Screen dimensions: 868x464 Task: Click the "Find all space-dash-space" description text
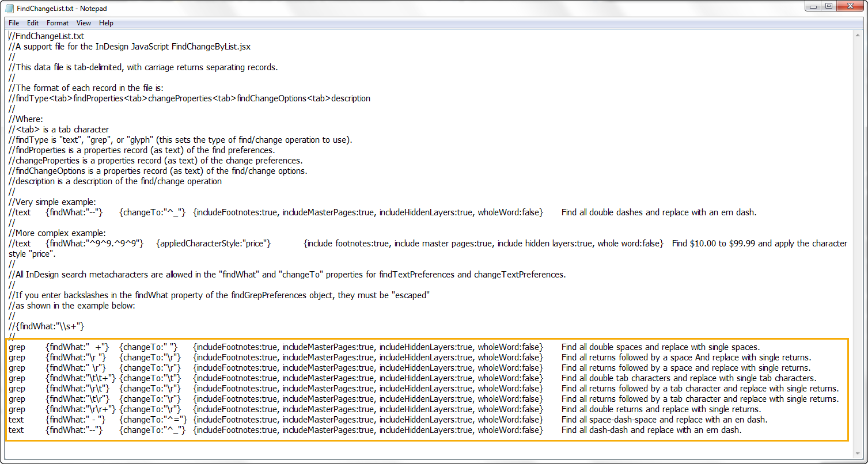pos(664,420)
